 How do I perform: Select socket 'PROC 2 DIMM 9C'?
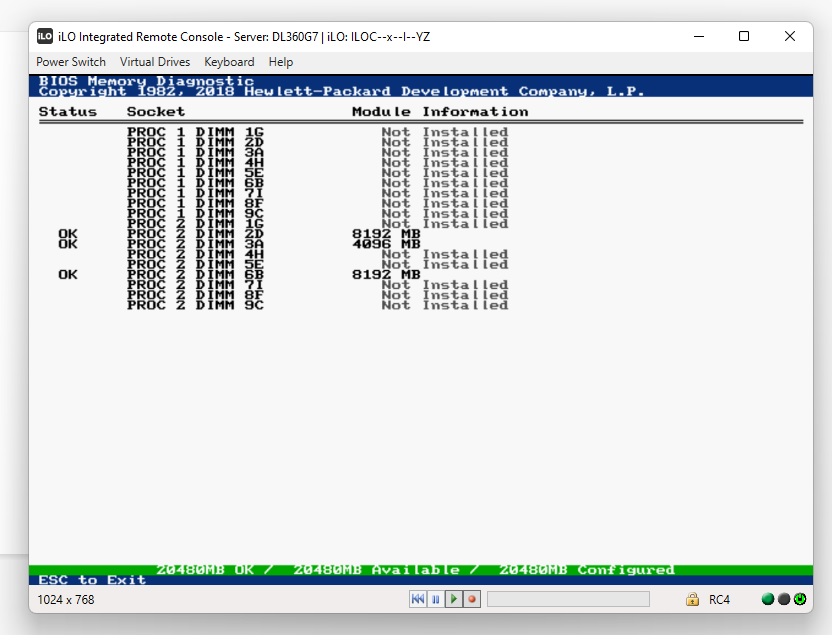[195, 305]
